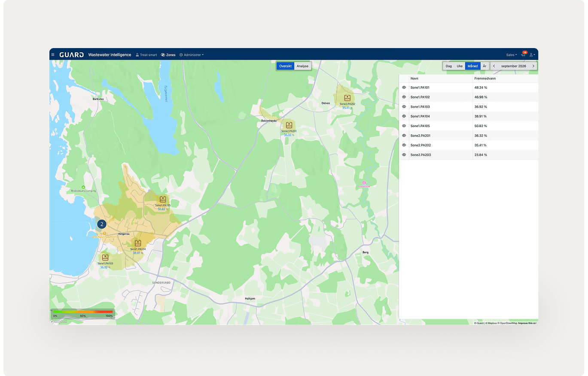Screen dimensions: 588x376
Task: Click the Sone1.PA105 pump station map marker
Action: 163,199
